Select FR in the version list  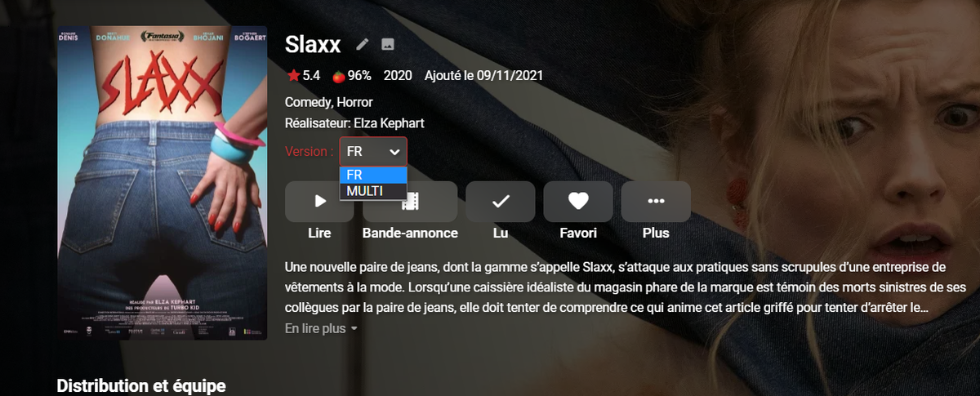(373, 175)
